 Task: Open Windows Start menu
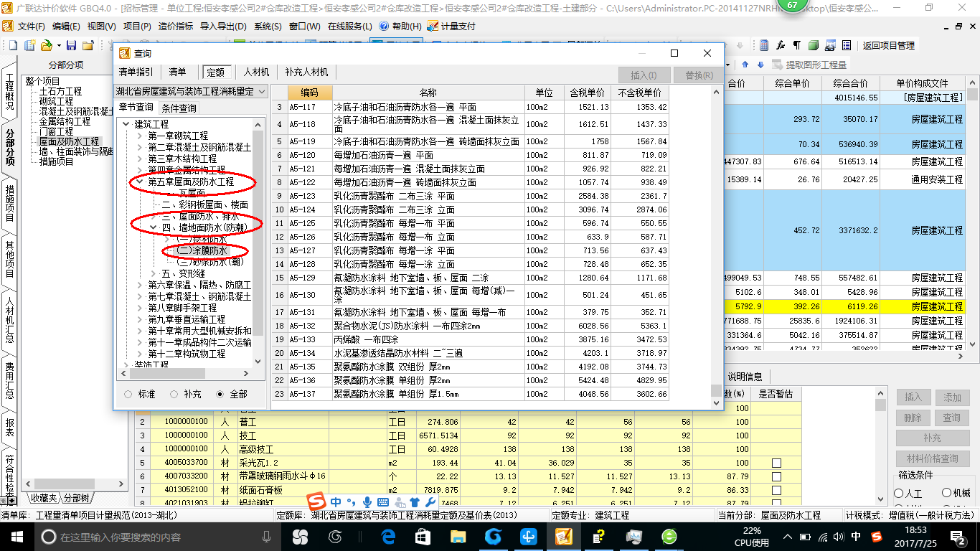pyautogui.click(x=17, y=536)
